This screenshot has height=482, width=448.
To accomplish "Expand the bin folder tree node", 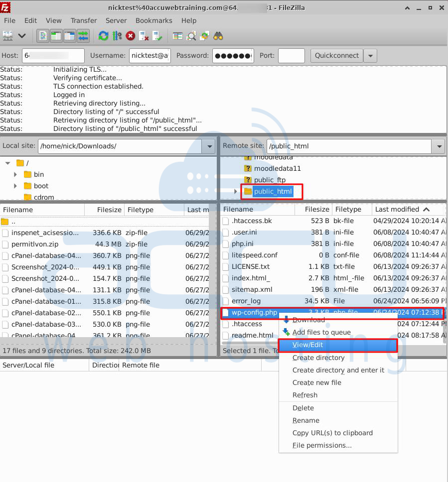I will [x=15, y=174].
